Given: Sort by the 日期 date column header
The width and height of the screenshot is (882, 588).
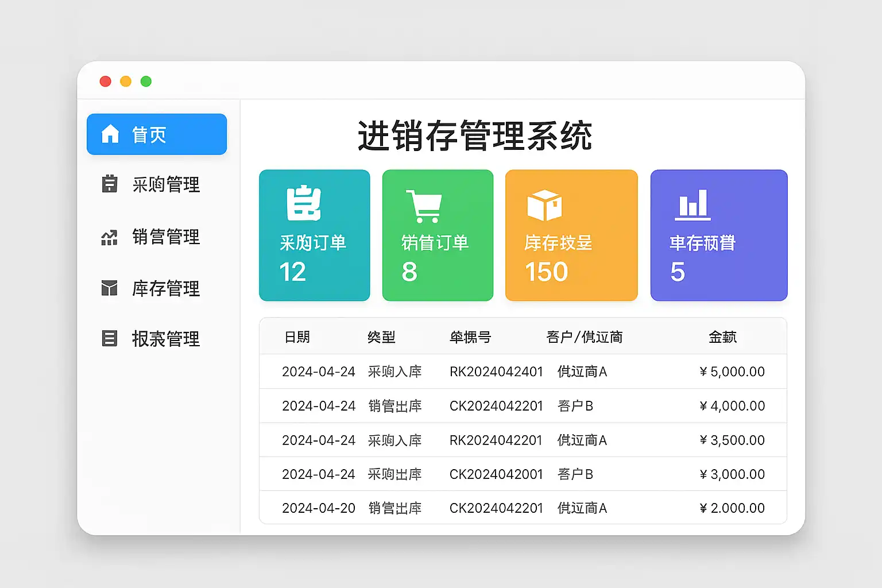Looking at the screenshot, I should (297, 337).
